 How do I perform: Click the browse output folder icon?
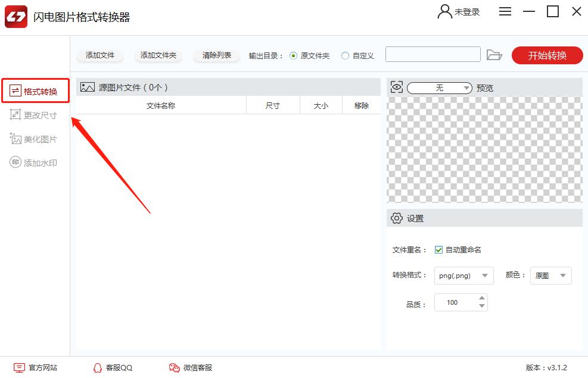point(494,55)
